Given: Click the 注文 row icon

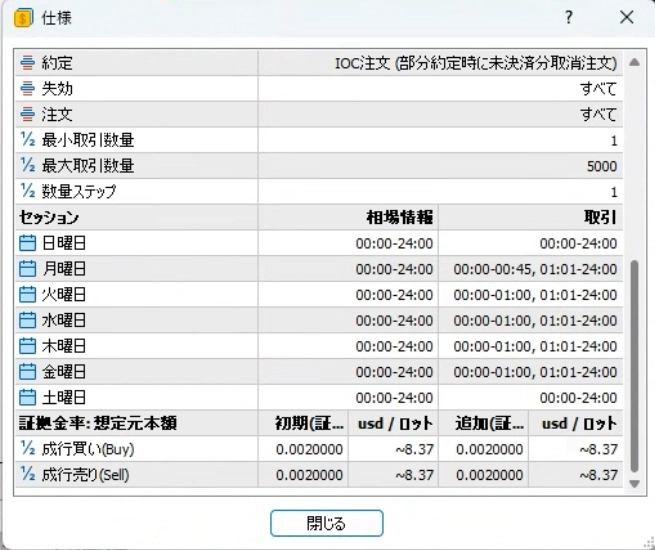Looking at the screenshot, I should coord(28,114).
